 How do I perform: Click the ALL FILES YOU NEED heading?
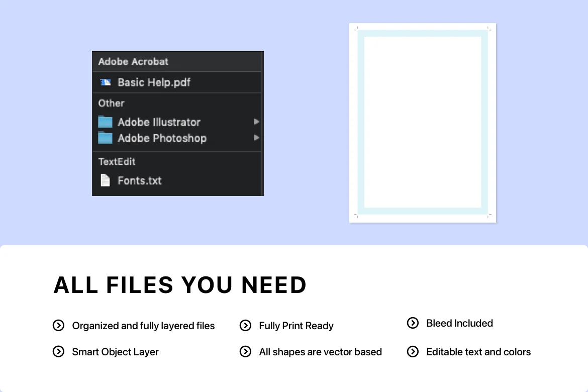tap(180, 285)
